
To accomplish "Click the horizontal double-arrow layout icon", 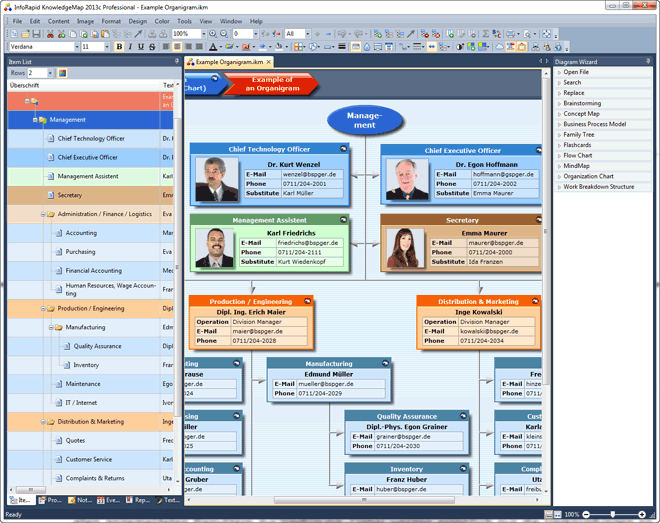I will pyautogui.click(x=431, y=47).
